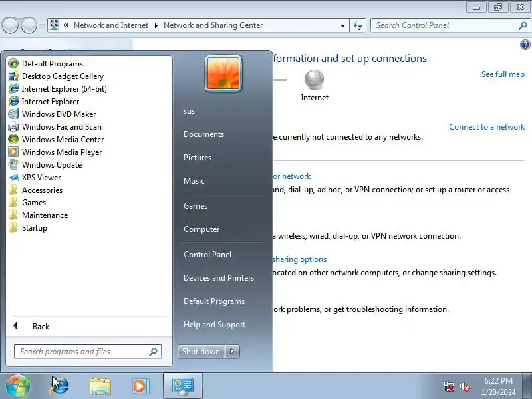This screenshot has width=532, height=399.
Task: Open the address bar history dropdown
Action: [342, 25]
